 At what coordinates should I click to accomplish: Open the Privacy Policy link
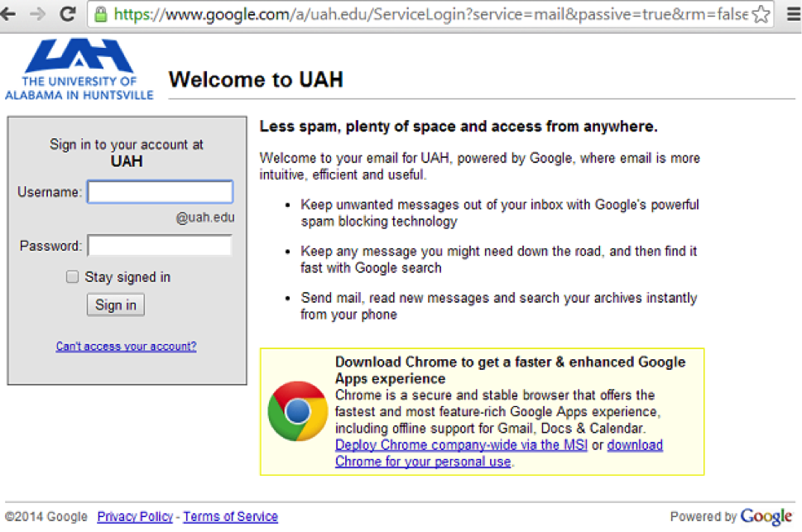click(x=135, y=516)
